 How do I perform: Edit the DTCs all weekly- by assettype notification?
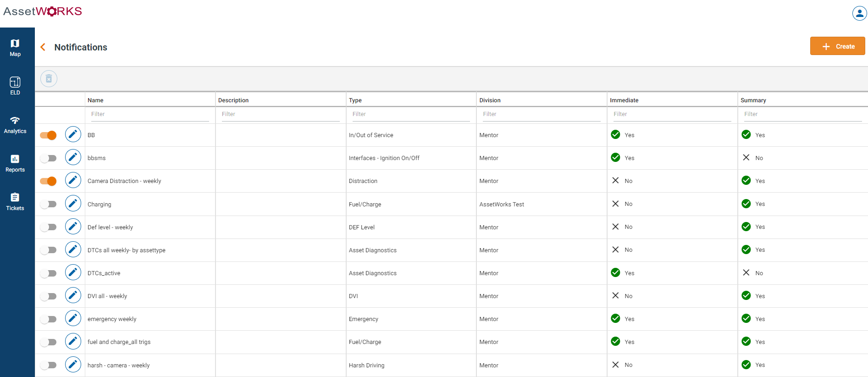pos(73,249)
